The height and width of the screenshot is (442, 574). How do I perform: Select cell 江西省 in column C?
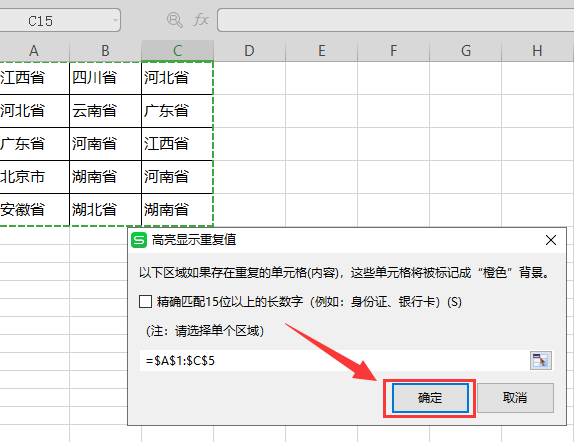[177, 144]
